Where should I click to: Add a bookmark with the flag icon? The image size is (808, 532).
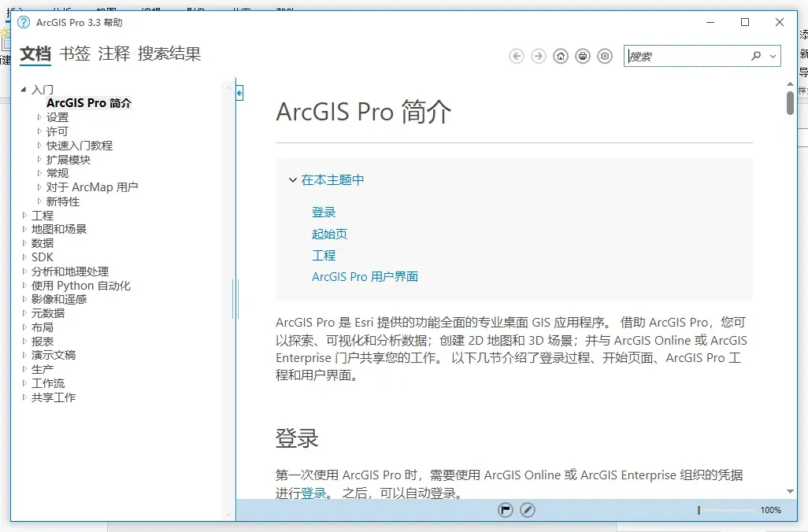pos(506,510)
